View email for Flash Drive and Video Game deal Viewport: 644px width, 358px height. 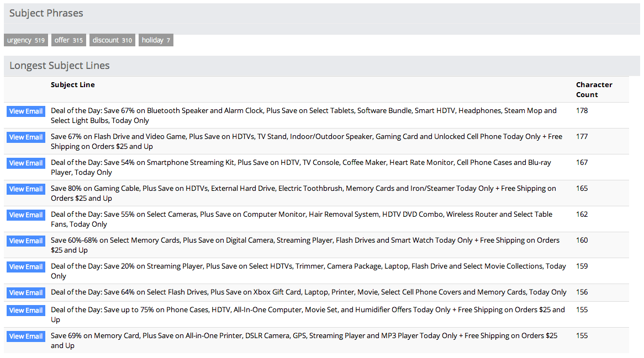[x=26, y=137]
